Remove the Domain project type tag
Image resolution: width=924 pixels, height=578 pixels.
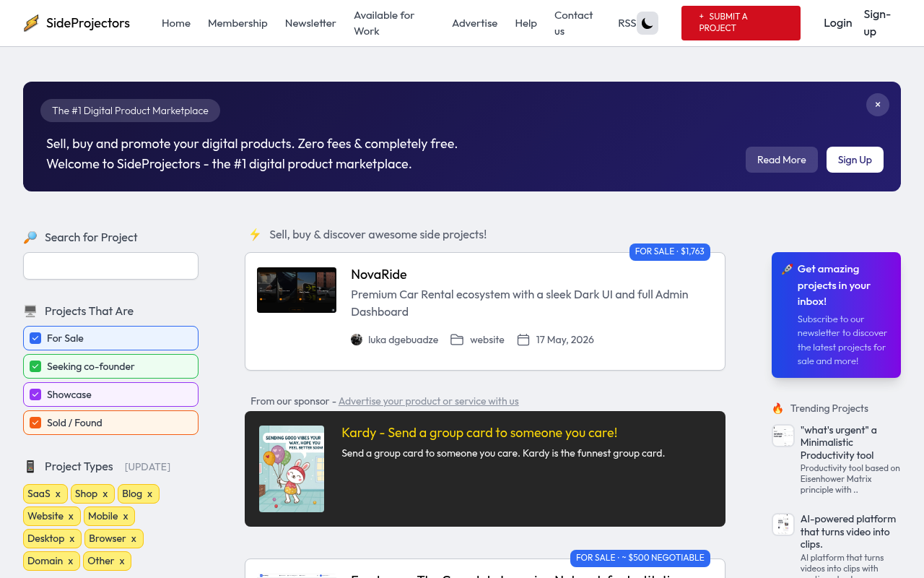point(70,561)
